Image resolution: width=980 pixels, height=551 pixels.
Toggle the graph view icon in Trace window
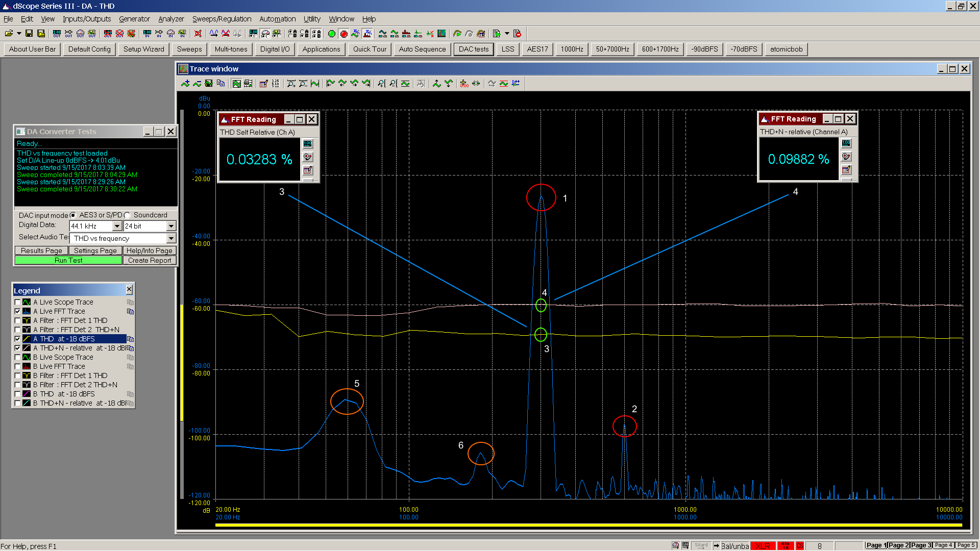tap(237, 84)
